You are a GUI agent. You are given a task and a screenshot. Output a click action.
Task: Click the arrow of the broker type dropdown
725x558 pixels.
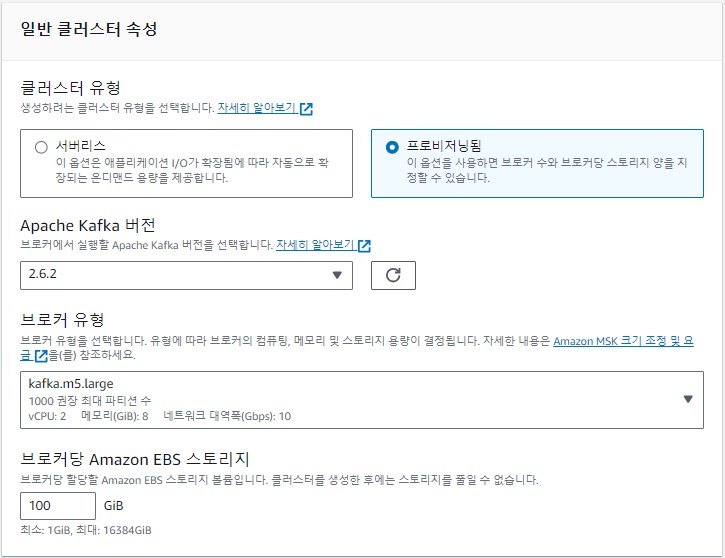[x=688, y=399]
